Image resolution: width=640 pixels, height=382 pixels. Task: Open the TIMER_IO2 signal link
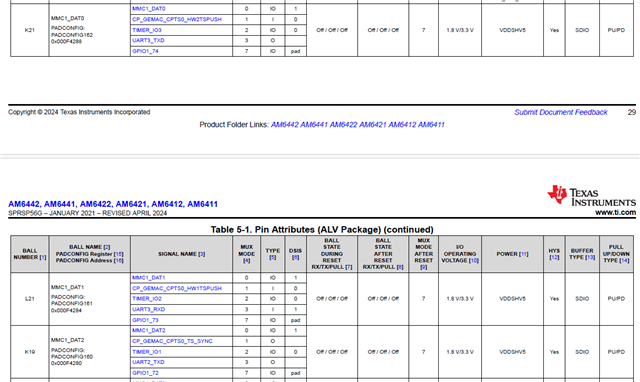[x=147, y=299]
